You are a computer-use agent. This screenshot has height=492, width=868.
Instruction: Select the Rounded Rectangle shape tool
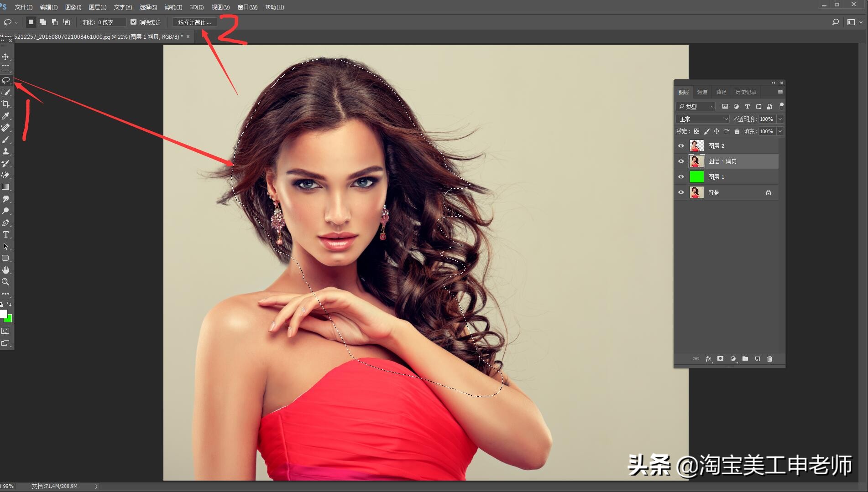click(x=5, y=258)
